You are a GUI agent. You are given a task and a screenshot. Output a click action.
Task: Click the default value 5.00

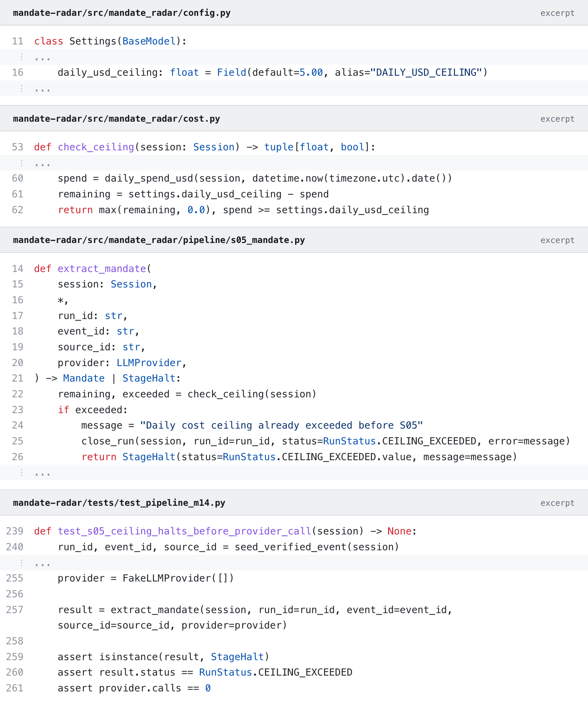tap(311, 72)
